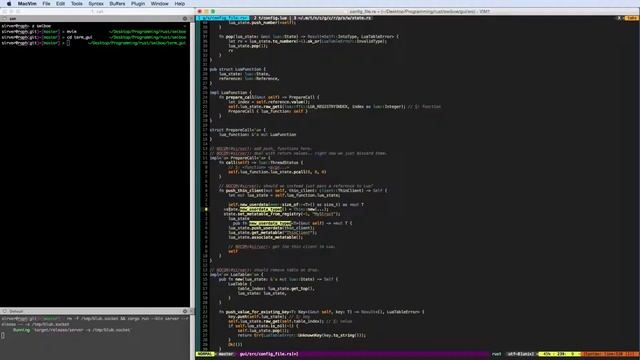640x360 pixels.
Task: Click 'pub struct LuaFunction' line
Action: pyautogui.click(x=238, y=69)
